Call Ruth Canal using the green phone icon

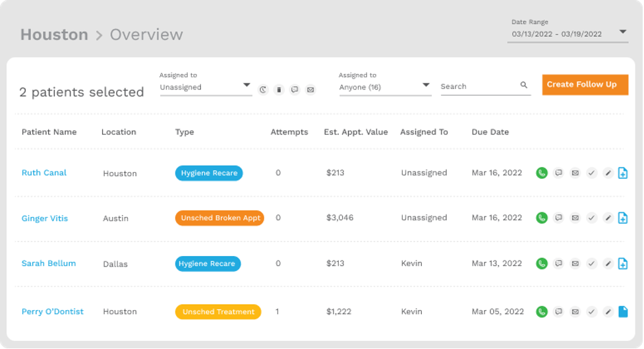542,173
